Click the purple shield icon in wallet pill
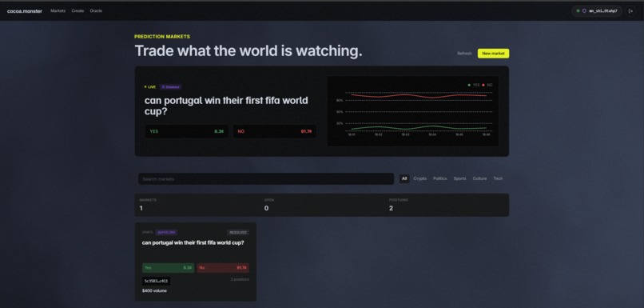Viewport: 644px width, 308px height. (x=584, y=11)
